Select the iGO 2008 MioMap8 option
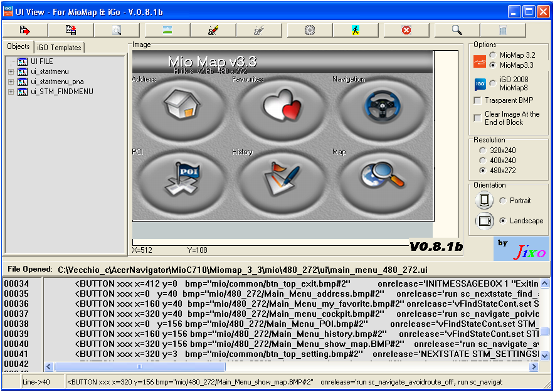Screen dimensions: 555x392 (493, 83)
